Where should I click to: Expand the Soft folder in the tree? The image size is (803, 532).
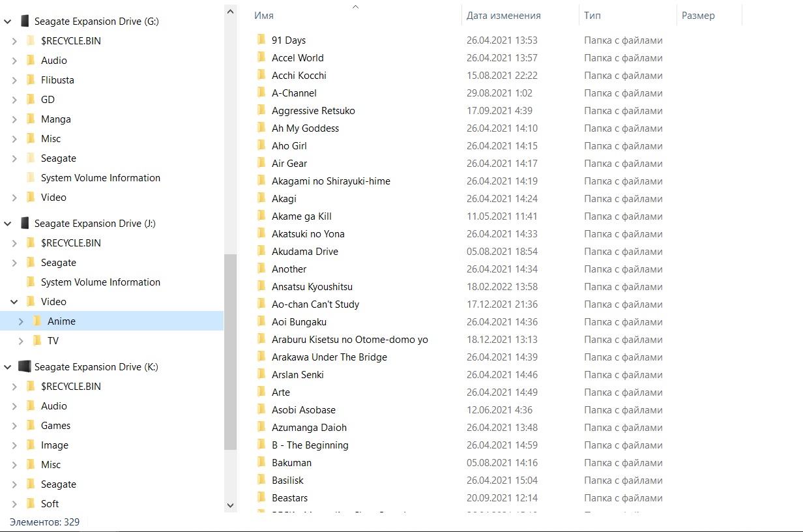[14, 504]
